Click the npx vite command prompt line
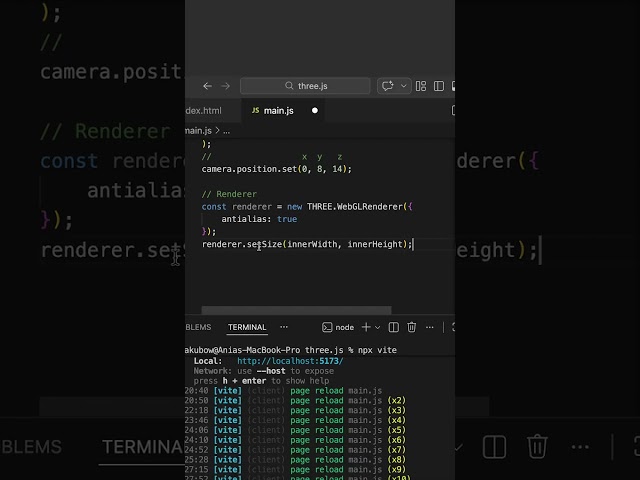This screenshot has height=480, width=640. tap(291, 350)
